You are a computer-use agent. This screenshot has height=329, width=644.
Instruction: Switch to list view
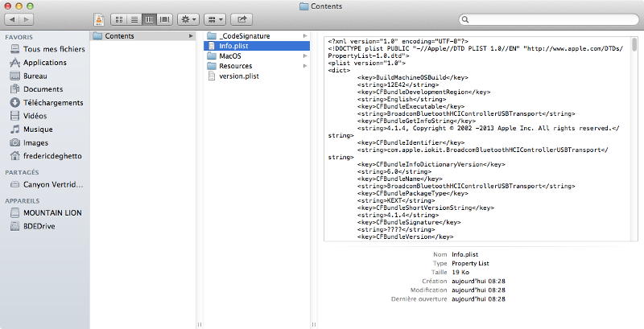[134, 19]
